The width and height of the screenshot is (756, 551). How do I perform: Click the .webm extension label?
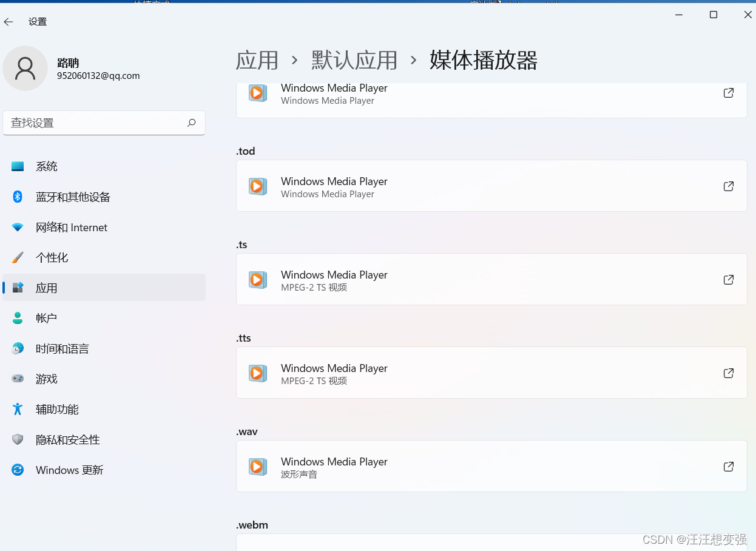pyautogui.click(x=252, y=525)
